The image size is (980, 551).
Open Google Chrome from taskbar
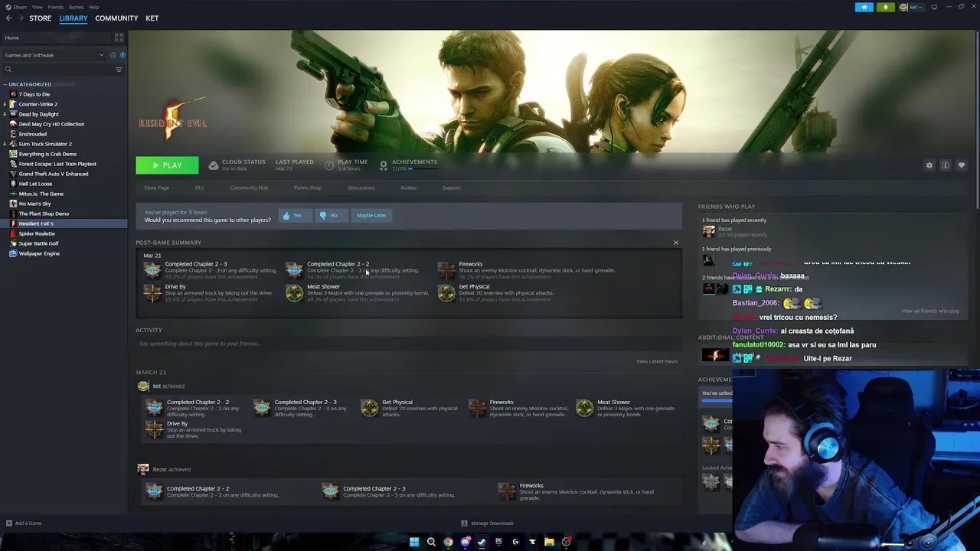pyautogui.click(x=448, y=542)
